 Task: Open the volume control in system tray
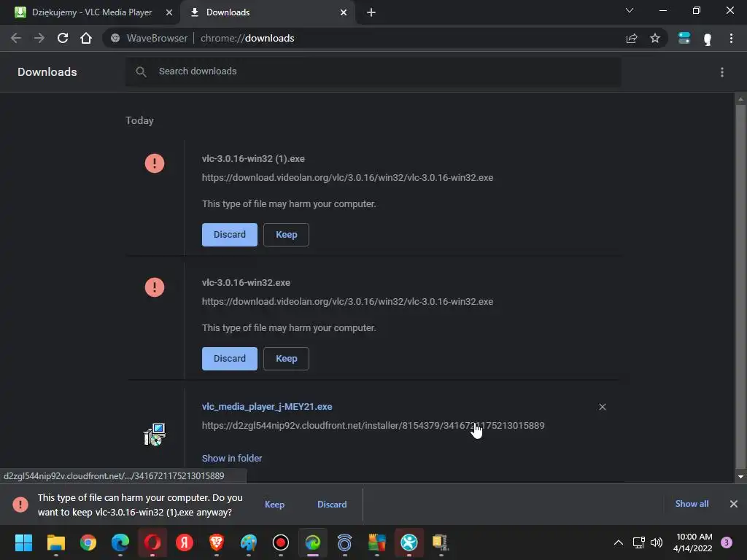[x=657, y=542]
